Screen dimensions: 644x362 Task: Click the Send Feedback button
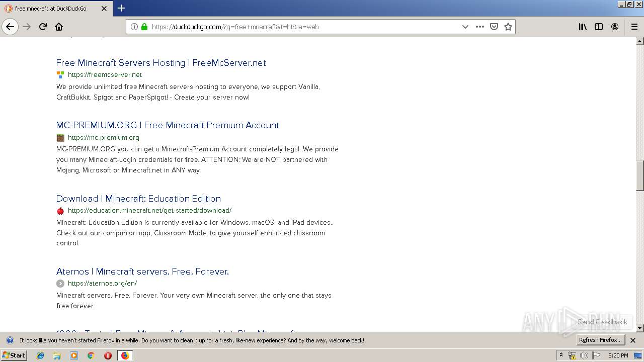[x=602, y=322]
